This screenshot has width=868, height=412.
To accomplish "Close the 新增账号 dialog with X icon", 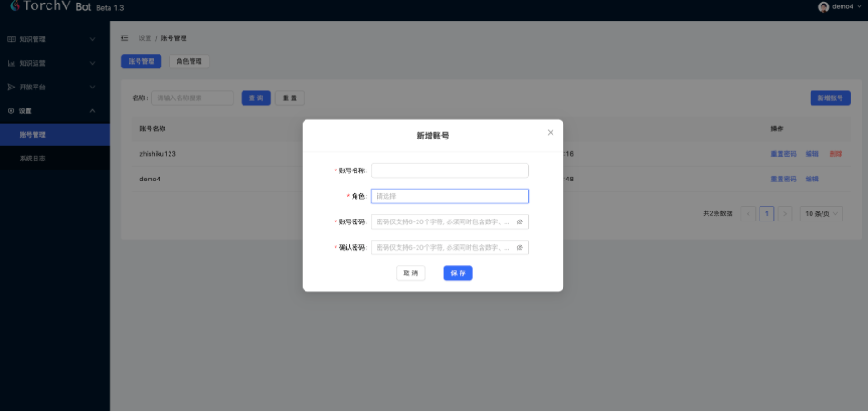I will 550,133.
